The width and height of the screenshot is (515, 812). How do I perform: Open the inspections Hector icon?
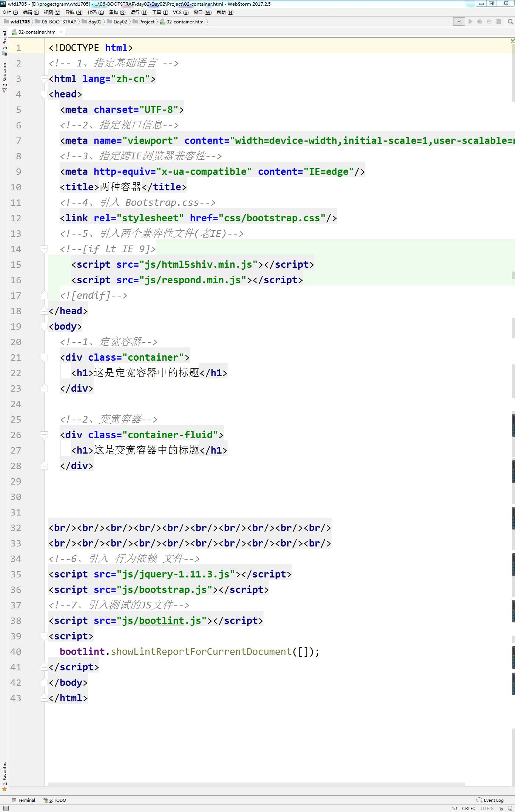pyautogui.click(x=510, y=808)
